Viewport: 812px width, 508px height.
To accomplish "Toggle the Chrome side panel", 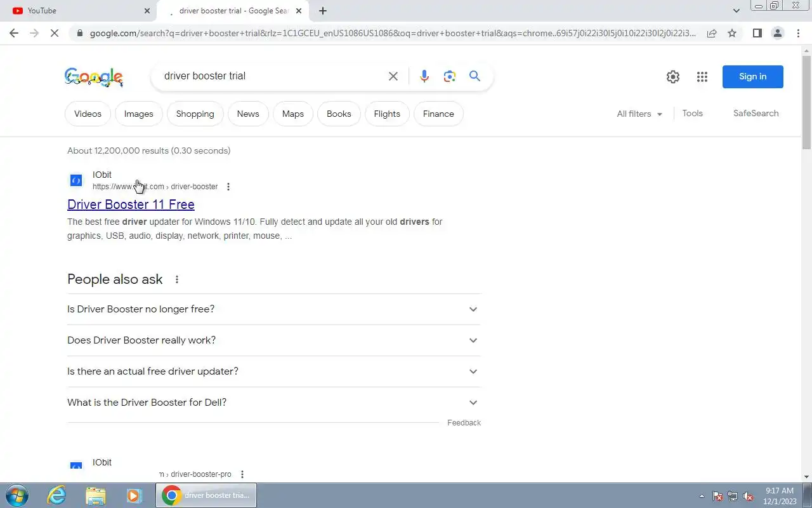I will click(757, 33).
